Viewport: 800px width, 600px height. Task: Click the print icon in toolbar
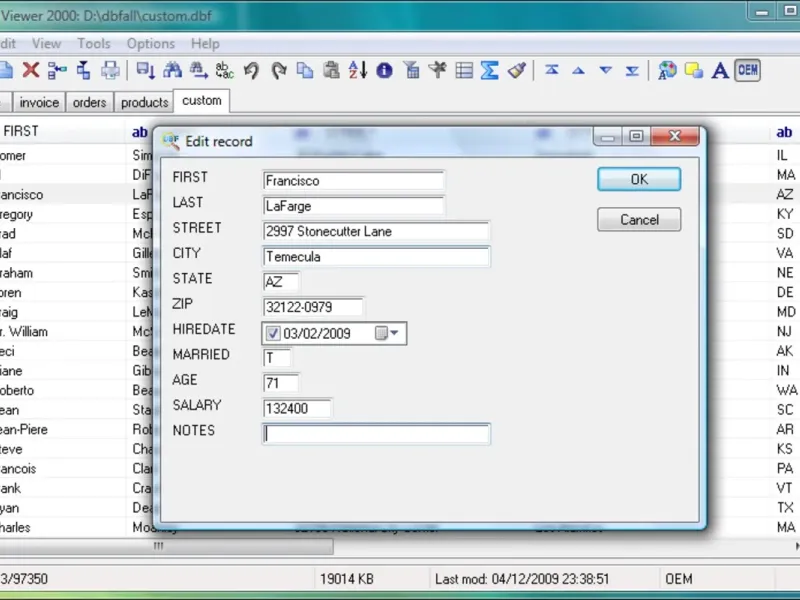pos(110,70)
